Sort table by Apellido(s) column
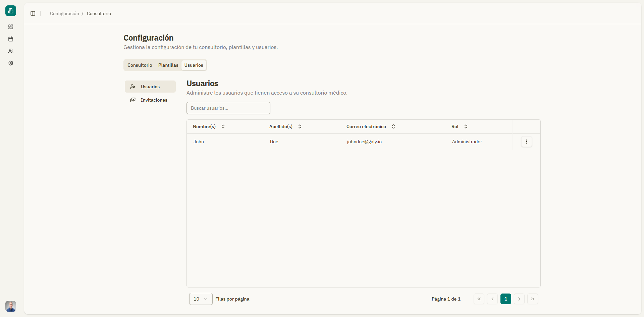This screenshot has width=644, height=317. coord(285,126)
